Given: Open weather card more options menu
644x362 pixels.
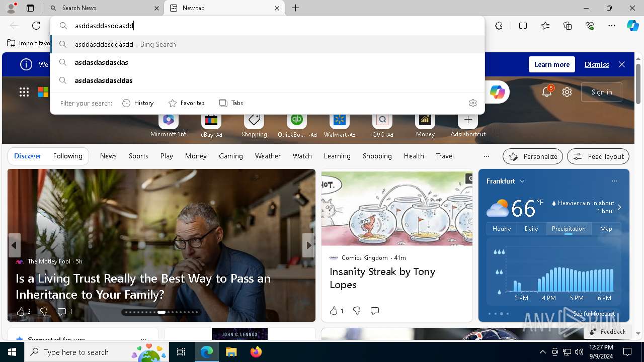Looking at the screenshot, I should (x=614, y=181).
